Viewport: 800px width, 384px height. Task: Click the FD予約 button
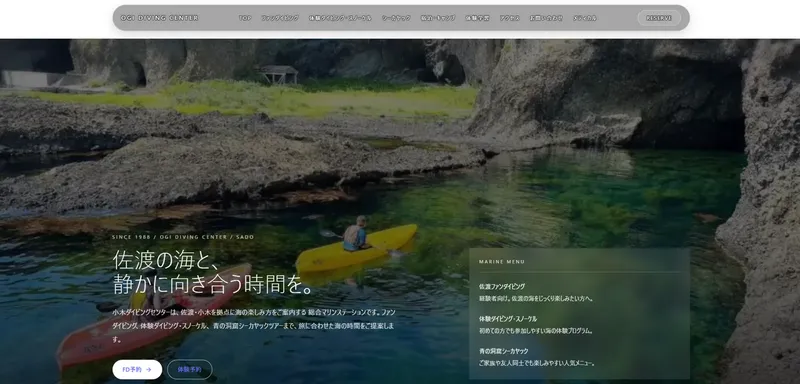coord(137,369)
